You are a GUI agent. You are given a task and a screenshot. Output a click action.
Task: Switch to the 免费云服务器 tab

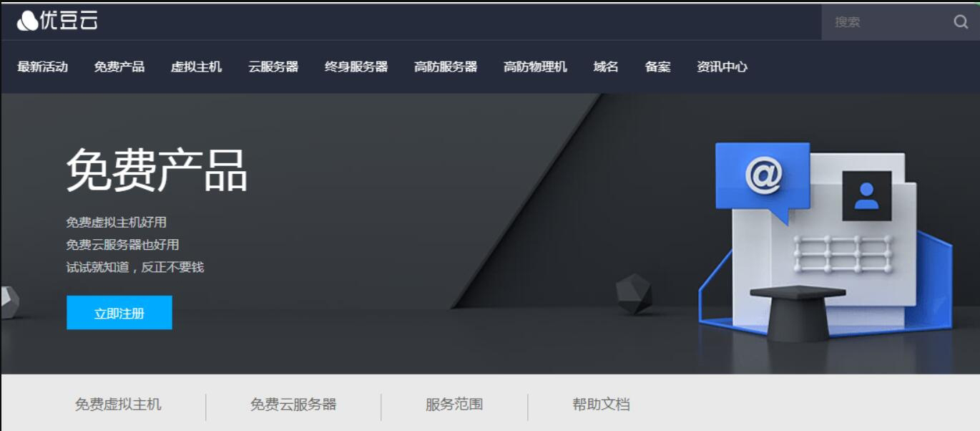click(x=293, y=405)
